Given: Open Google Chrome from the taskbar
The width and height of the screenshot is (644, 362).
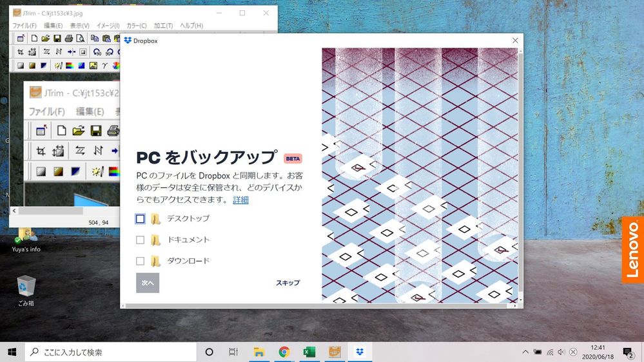Looking at the screenshot, I should [x=284, y=352].
